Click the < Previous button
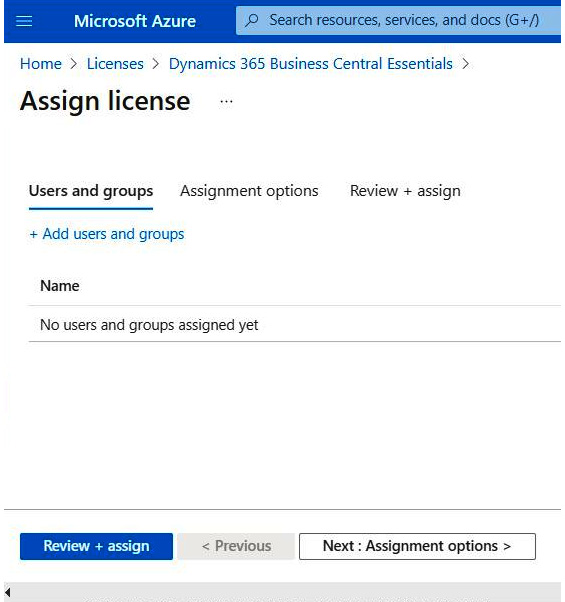 236,546
